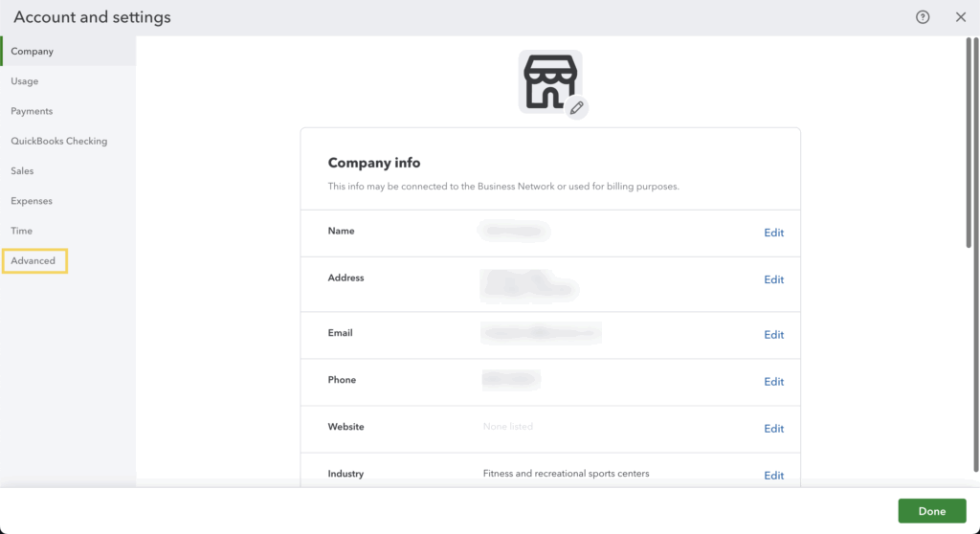Edit the company Industry
This screenshot has width=980, height=534.
(x=773, y=476)
